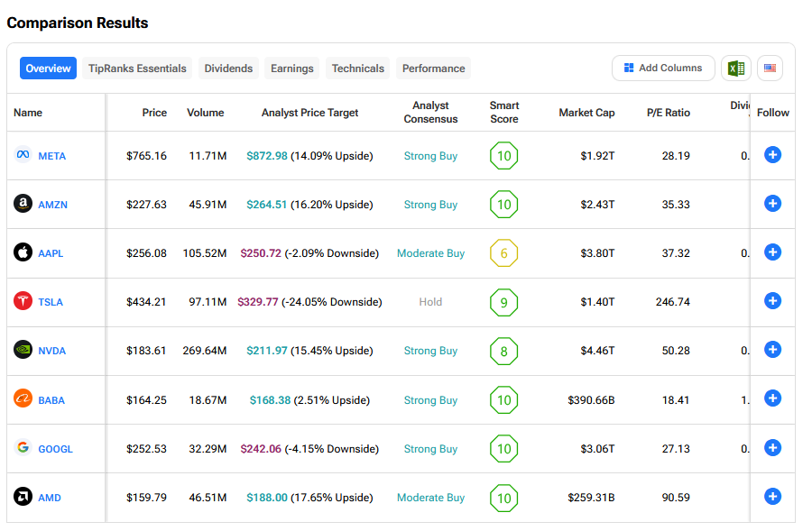812x531 pixels.
Task: Select the Overview tab
Action: (x=48, y=69)
